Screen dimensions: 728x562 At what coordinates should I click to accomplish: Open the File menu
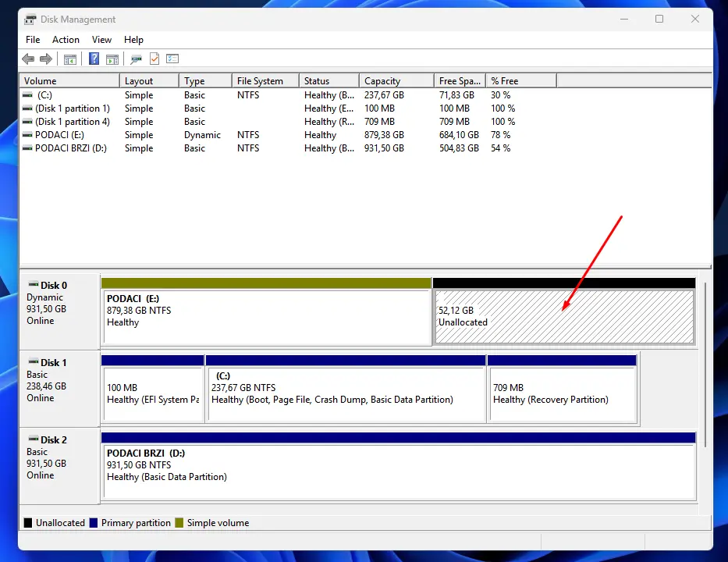pyautogui.click(x=33, y=39)
